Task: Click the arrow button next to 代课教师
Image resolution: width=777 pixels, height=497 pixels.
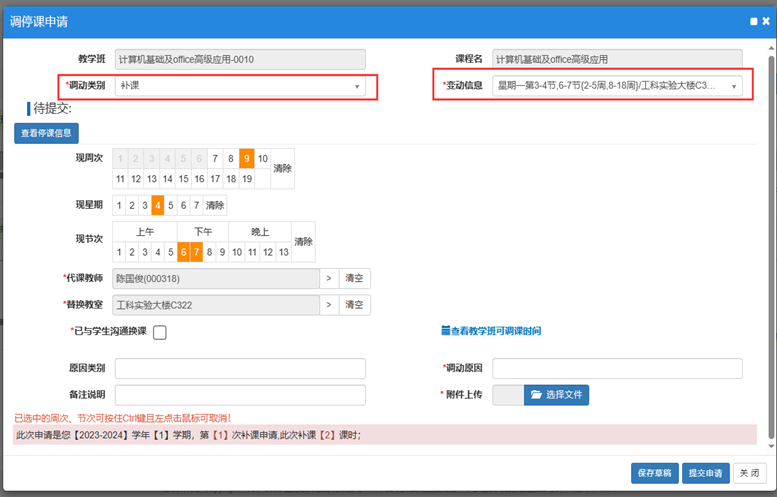Action: pos(329,278)
